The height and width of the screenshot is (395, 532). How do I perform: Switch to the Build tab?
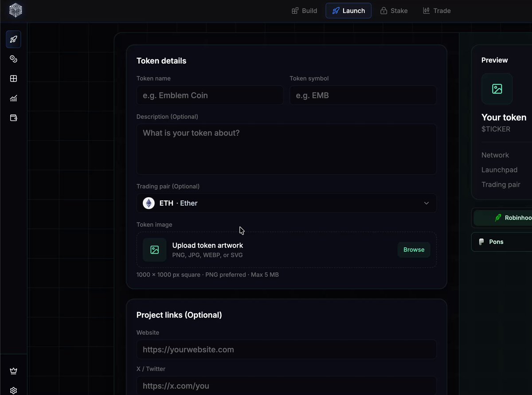coord(304,11)
